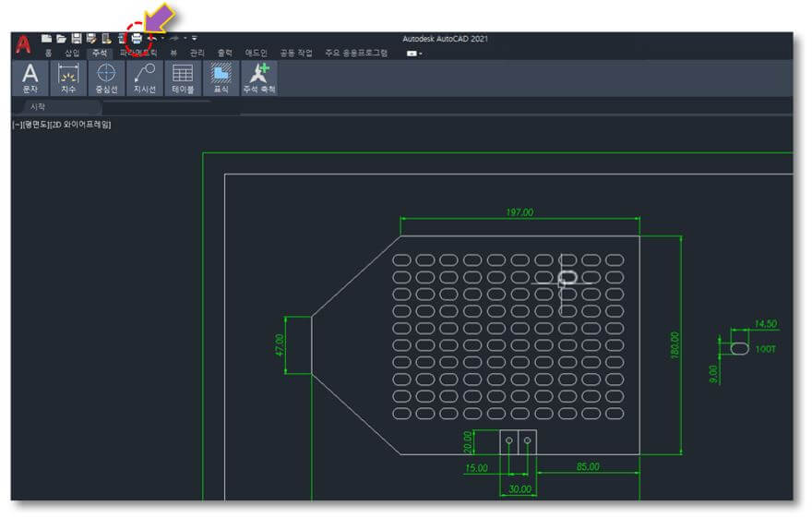812x530 pixels.
Task: Click the Plot printer icon
Action: [137, 39]
